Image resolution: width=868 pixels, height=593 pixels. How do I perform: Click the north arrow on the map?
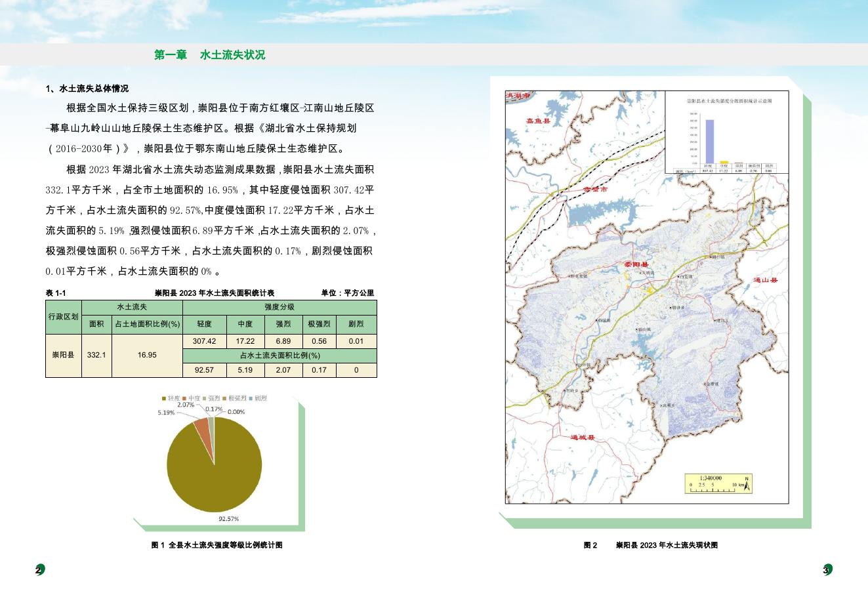click(x=747, y=483)
